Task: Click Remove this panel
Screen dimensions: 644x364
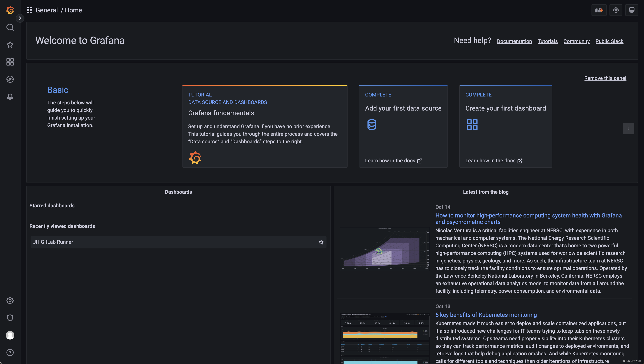Action: click(605, 78)
